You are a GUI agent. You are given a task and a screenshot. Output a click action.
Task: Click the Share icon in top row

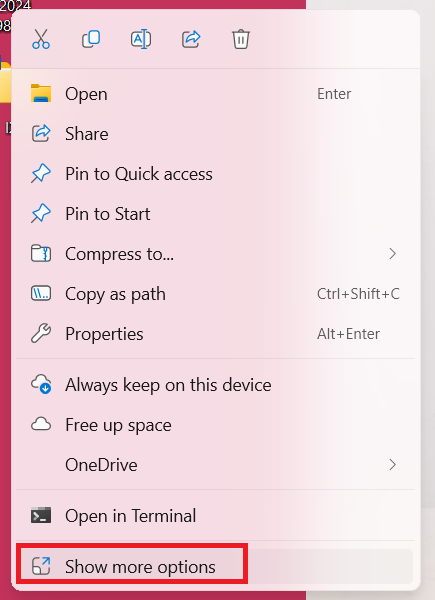point(191,39)
